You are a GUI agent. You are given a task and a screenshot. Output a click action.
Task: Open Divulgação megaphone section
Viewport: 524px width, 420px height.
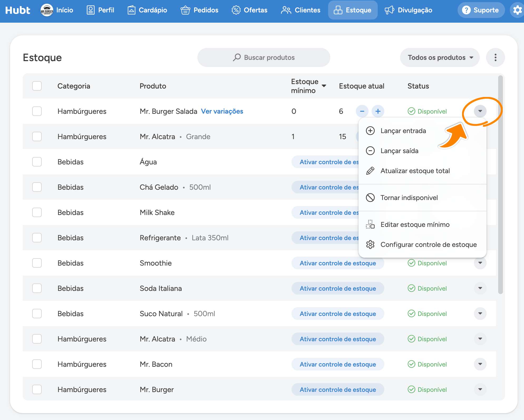point(408,10)
